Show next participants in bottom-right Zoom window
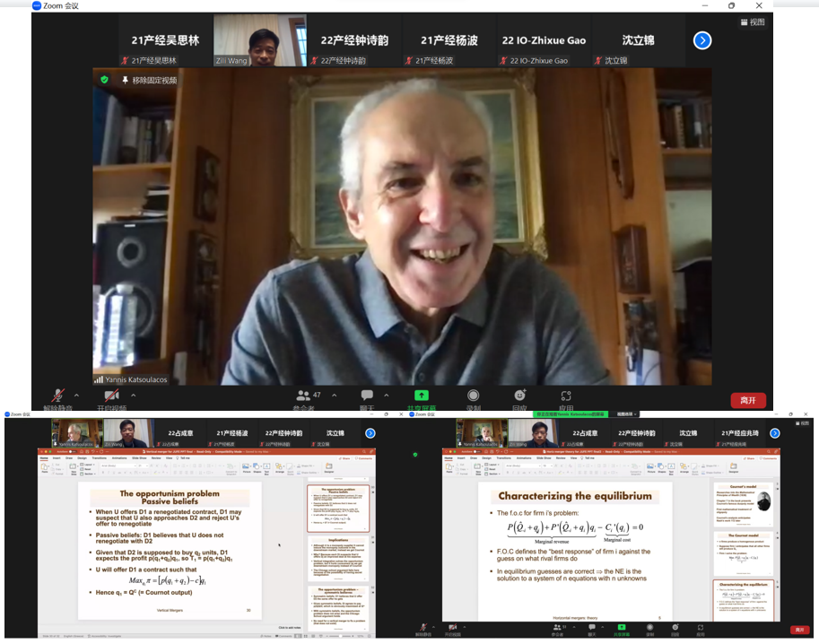 click(775, 433)
